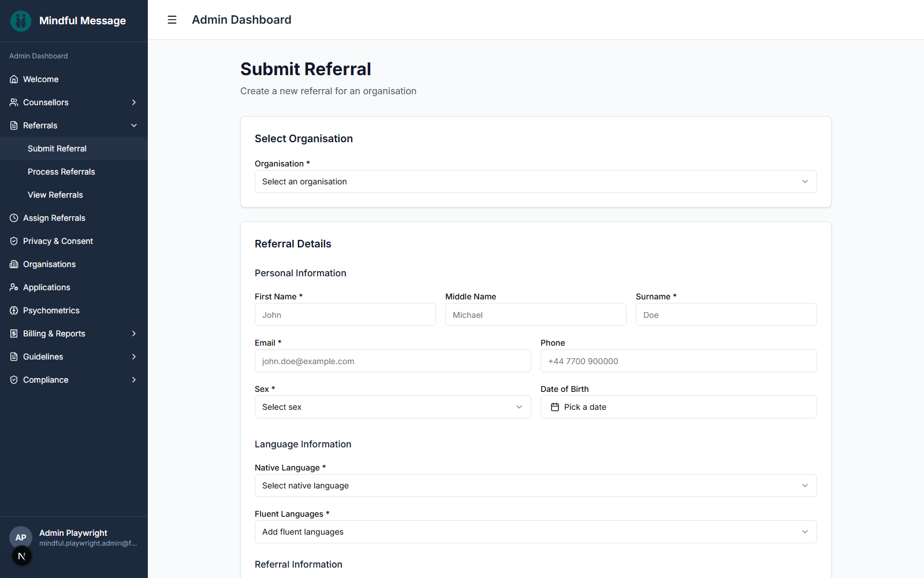Click the Mindful Message logo icon
Image resolution: width=924 pixels, height=578 pixels.
[x=21, y=21]
